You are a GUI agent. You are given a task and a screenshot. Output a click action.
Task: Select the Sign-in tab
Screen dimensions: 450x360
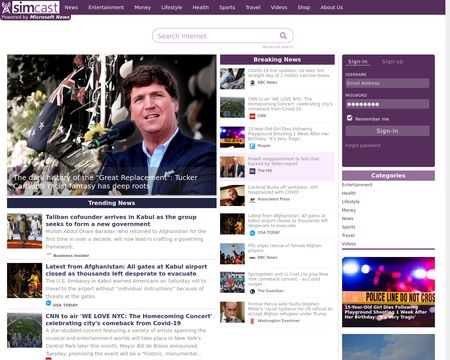pos(358,62)
